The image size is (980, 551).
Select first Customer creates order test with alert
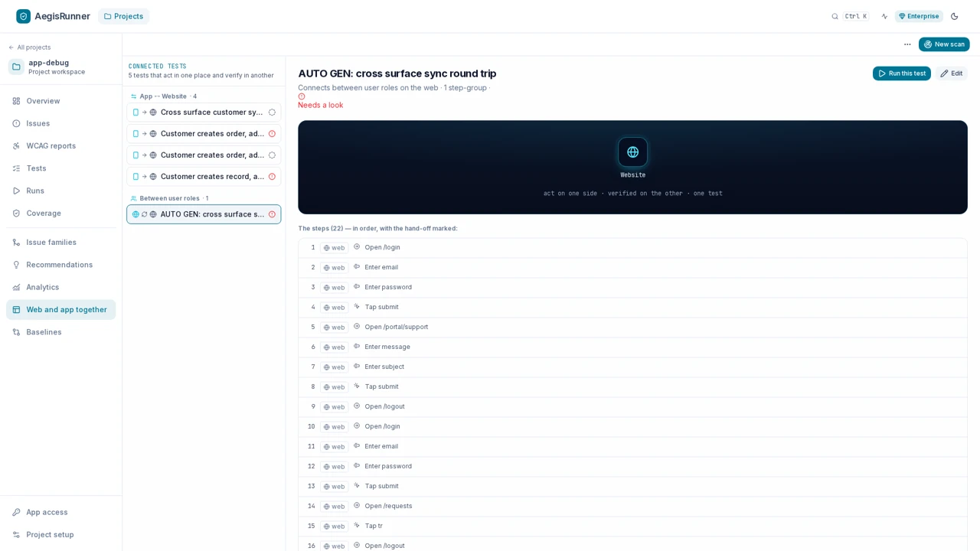coord(204,134)
